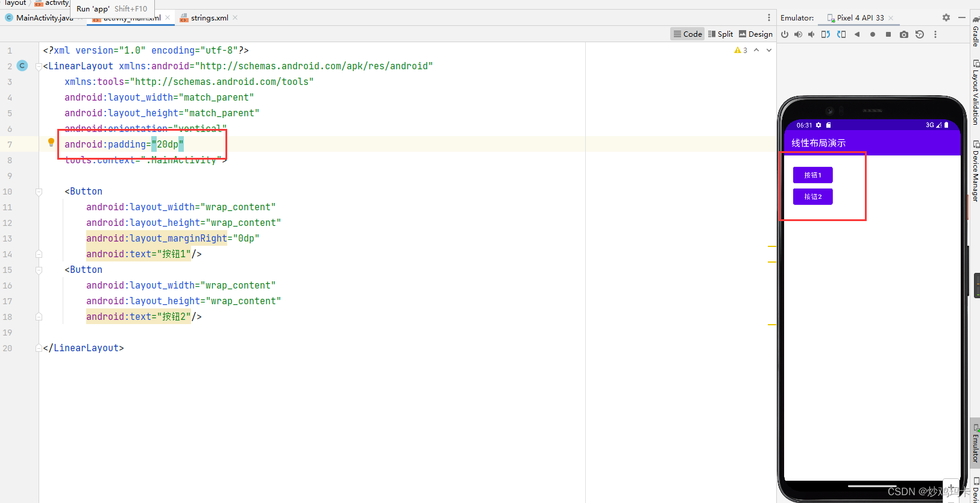This screenshot has width=980, height=503.
Task: Jump to next highlighted problem arrow
Action: point(769,51)
